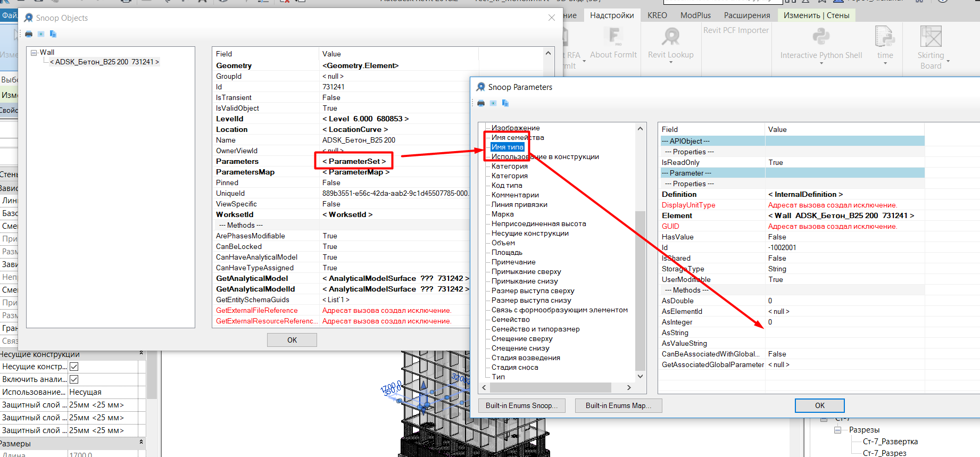This screenshot has width=980, height=457.
Task: Select the Имя типа parameter
Action: pos(507,147)
